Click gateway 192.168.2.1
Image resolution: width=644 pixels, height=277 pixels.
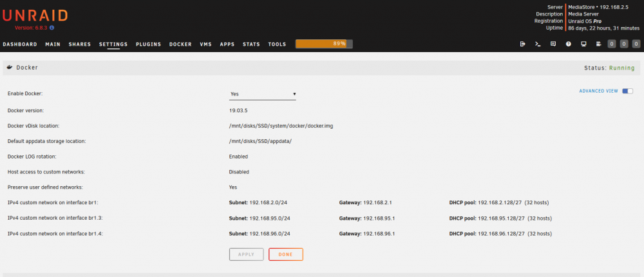(378, 203)
